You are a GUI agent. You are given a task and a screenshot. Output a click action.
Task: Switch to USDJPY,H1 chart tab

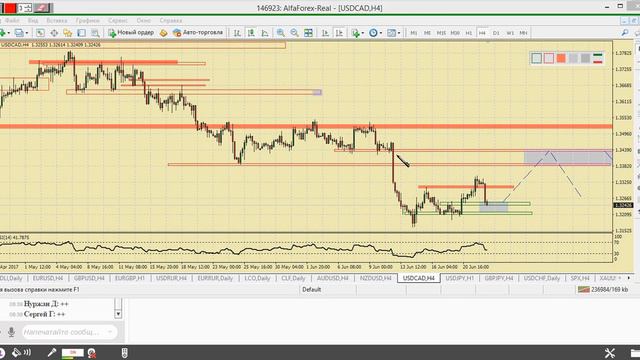pos(459,278)
